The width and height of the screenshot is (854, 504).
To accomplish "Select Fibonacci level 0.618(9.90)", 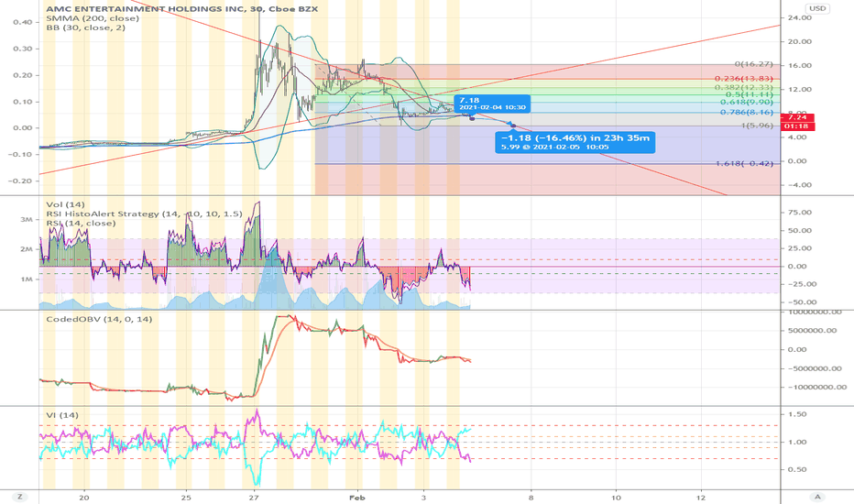I will tap(747, 103).
